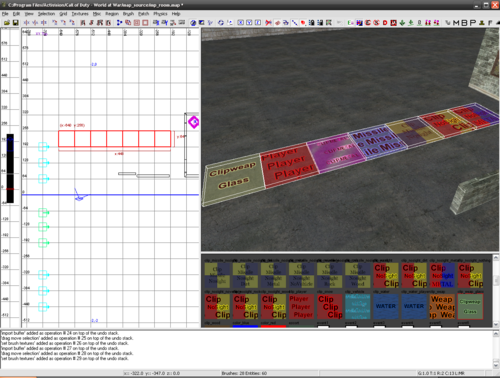Pick the first blue WATER clip texture
This screenshot has height=378, width=500.
click(386, 306)
